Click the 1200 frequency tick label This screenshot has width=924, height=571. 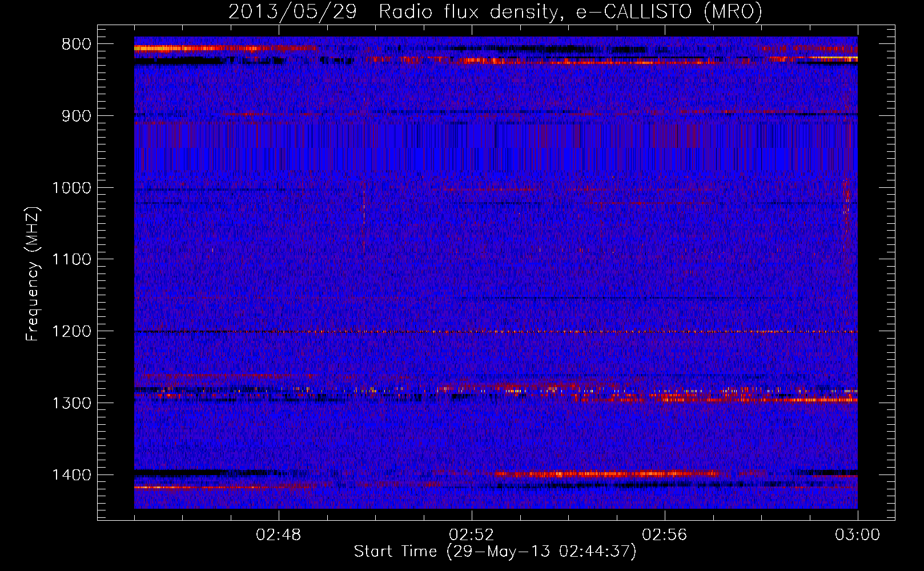(x=72, y=332)
